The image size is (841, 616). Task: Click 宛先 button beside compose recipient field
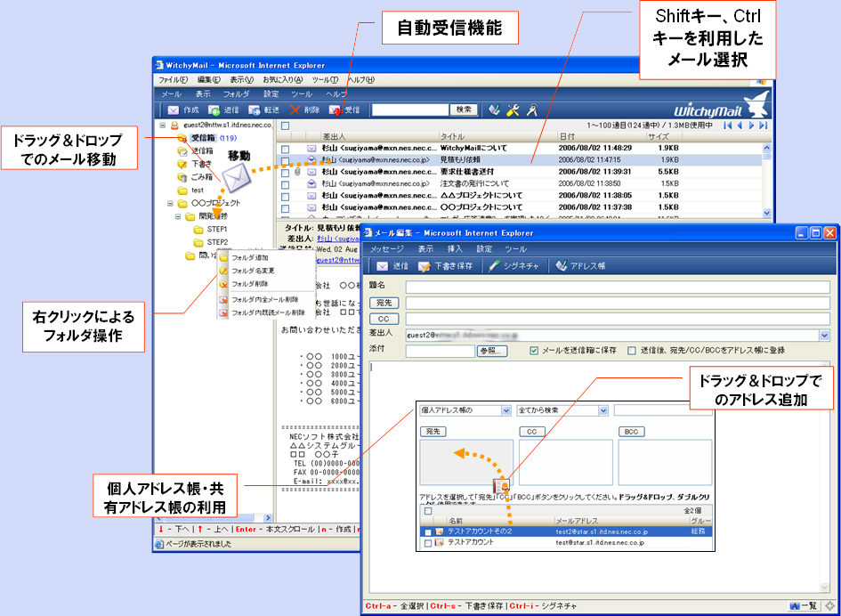point(384,304)
